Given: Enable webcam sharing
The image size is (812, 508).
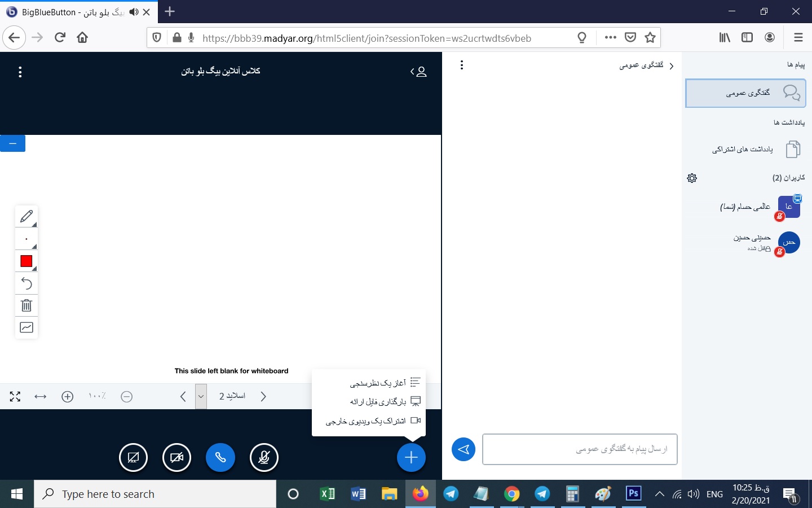Looking at the screenshot, I should point(176,457).
